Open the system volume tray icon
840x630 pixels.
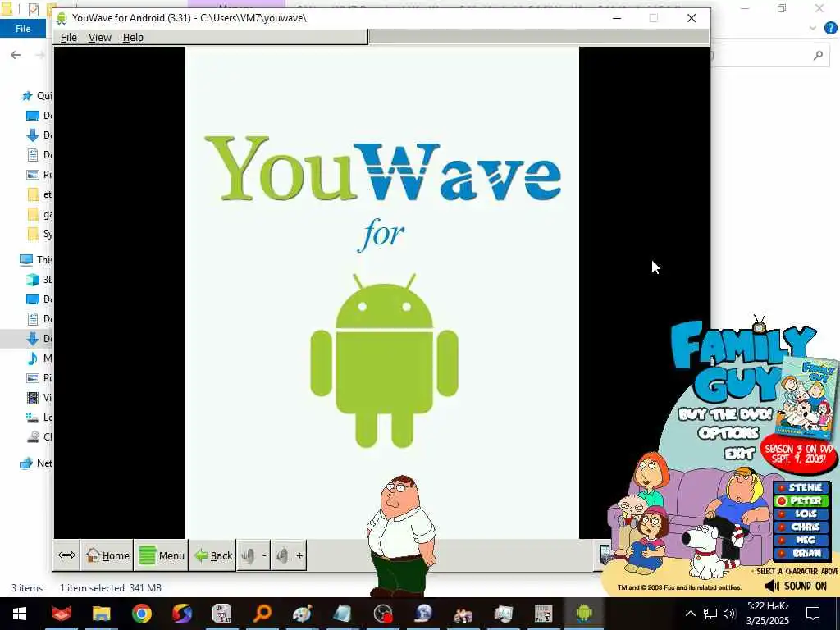coord(729,614)
